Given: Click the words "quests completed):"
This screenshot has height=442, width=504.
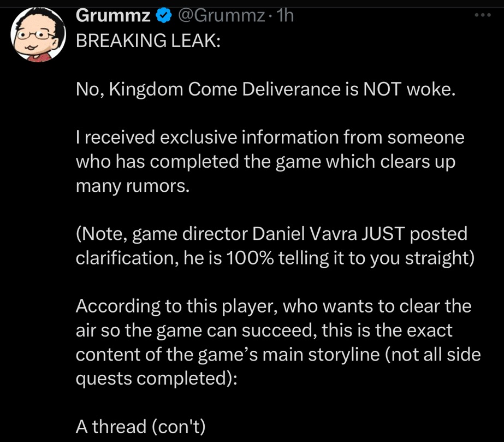Looking at the screenshot, I should tap(156, 378).
